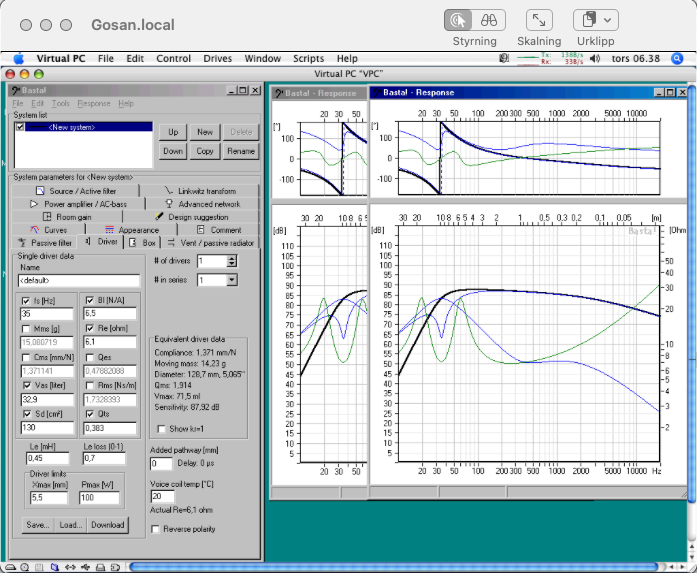Click the Download driver button
Image resolution: width=697 pixels, height=573 pixels.
coord(108,525)
